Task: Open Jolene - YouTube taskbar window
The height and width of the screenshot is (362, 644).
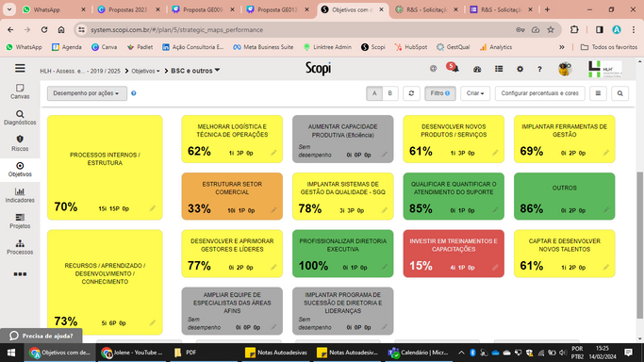Action: [132, 353]
